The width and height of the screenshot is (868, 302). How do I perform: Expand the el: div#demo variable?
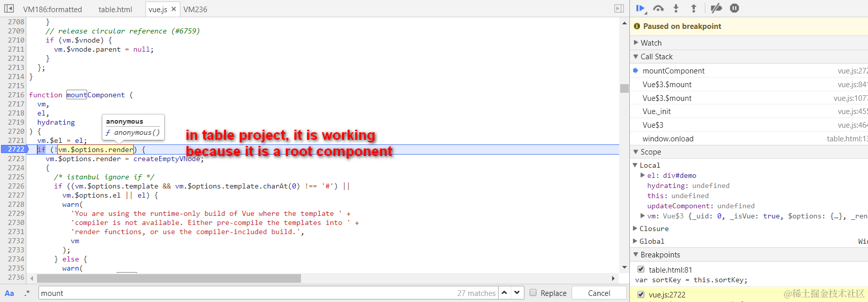click(643, 175)
